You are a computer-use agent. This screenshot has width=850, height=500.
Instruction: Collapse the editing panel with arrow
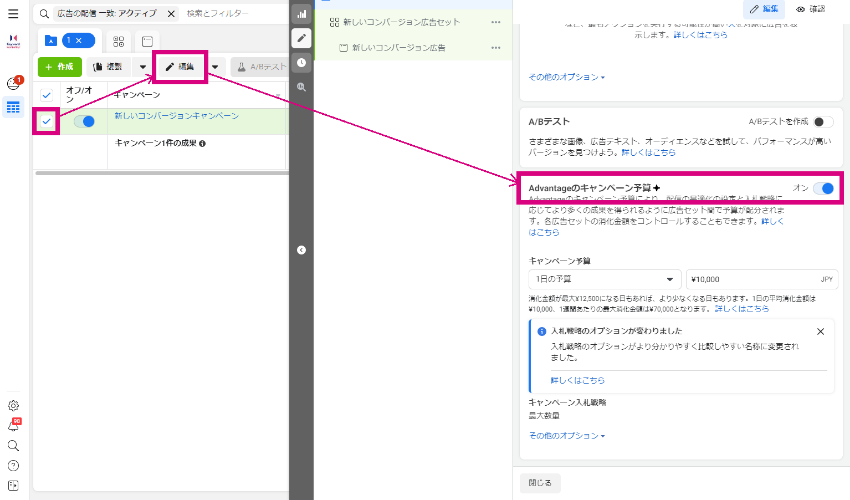pos(301,250)
